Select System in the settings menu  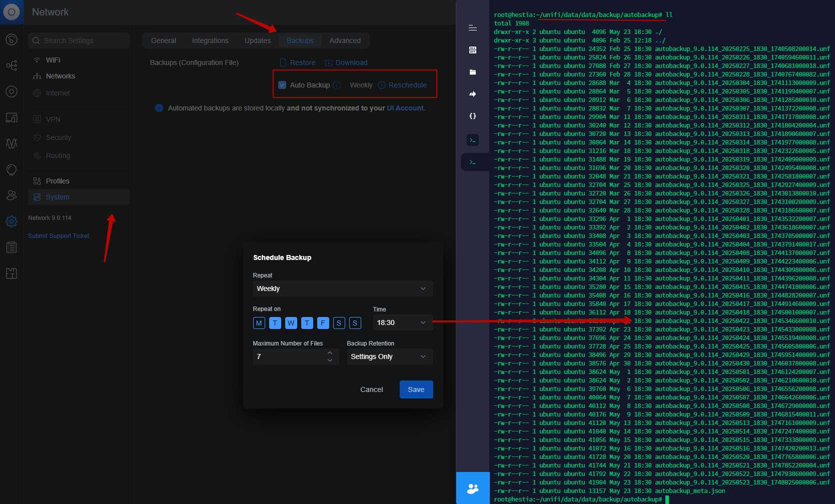click(79, 197)
